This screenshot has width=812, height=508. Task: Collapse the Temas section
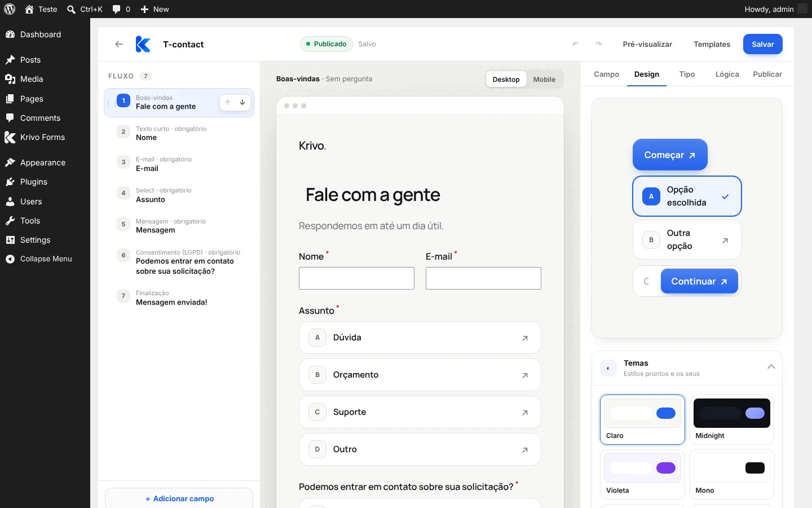point(771,367)
